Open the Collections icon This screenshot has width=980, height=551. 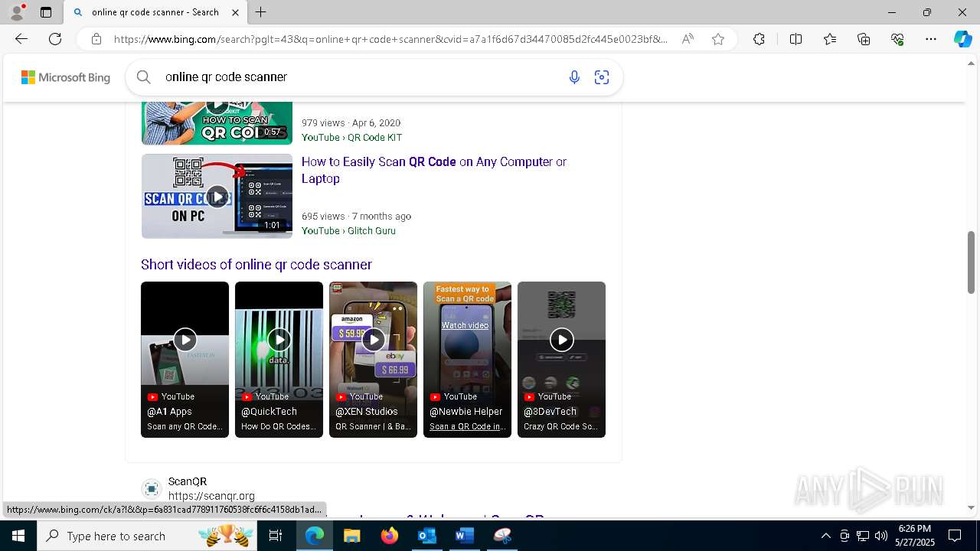point(864,39)
